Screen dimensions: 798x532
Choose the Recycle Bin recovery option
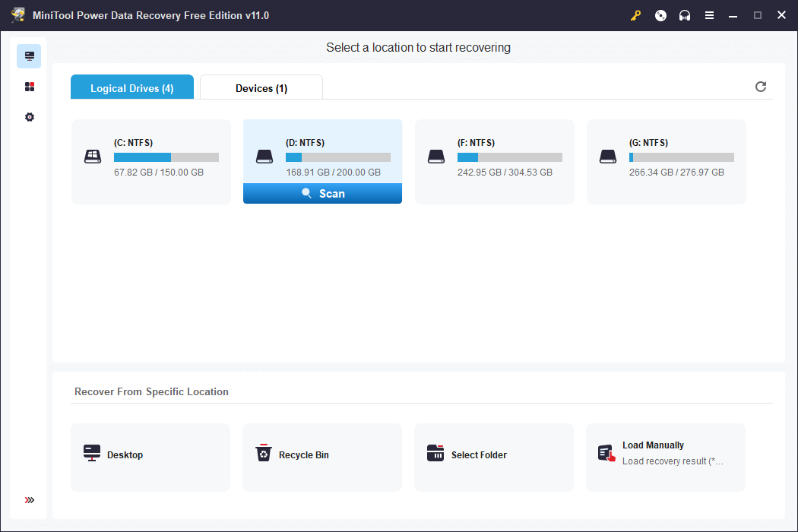point(321,454)
